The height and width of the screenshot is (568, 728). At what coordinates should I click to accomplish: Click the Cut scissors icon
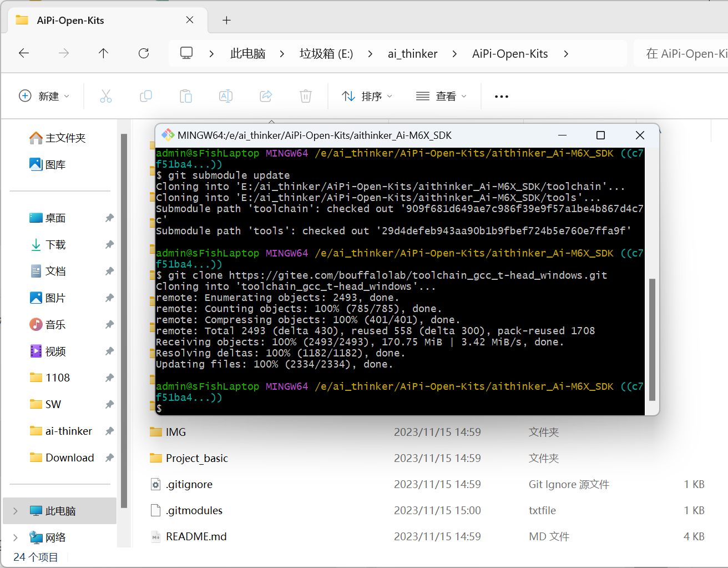[x=106, y=96]
